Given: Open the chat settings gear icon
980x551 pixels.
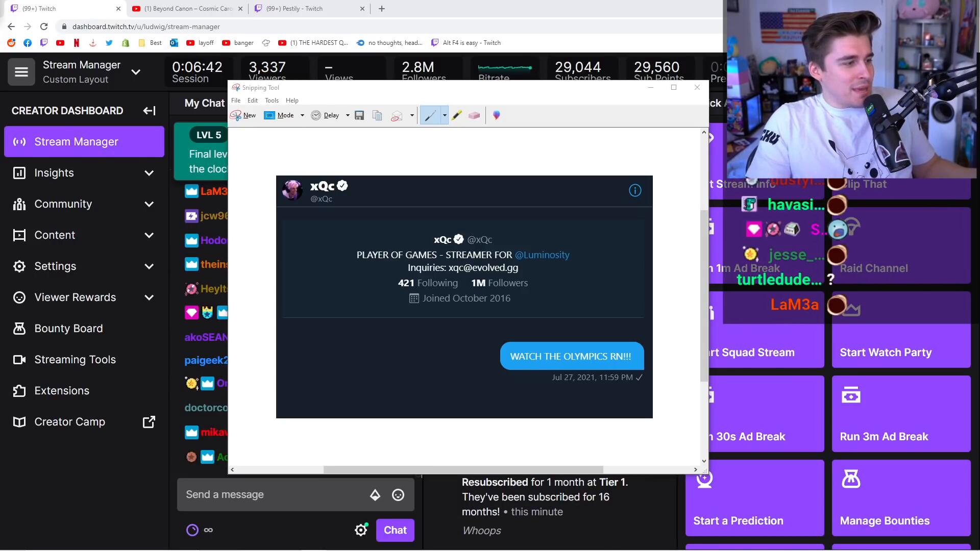Looking at the screenshot, I should (361, 530).
